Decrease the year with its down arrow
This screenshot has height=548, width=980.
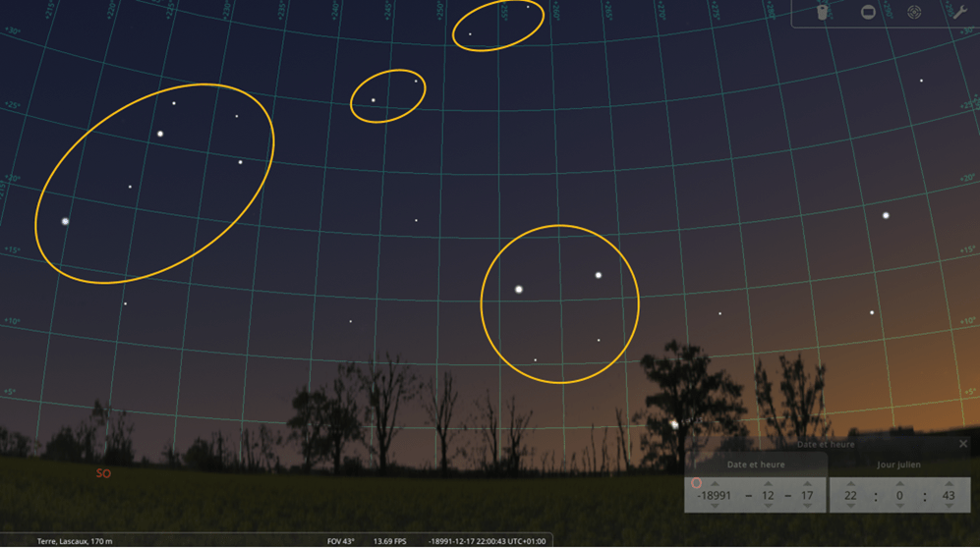click(715, 507)
